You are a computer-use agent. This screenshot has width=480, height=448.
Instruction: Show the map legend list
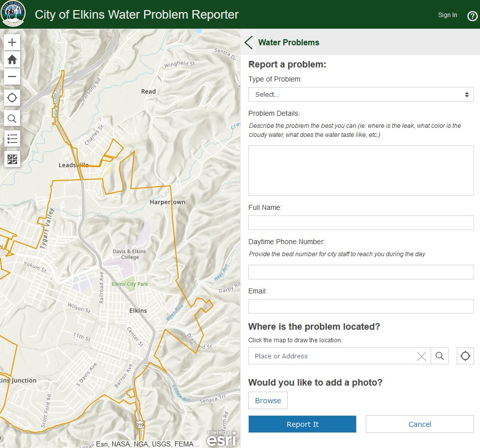pyautogui.click(x=13, y=139)
